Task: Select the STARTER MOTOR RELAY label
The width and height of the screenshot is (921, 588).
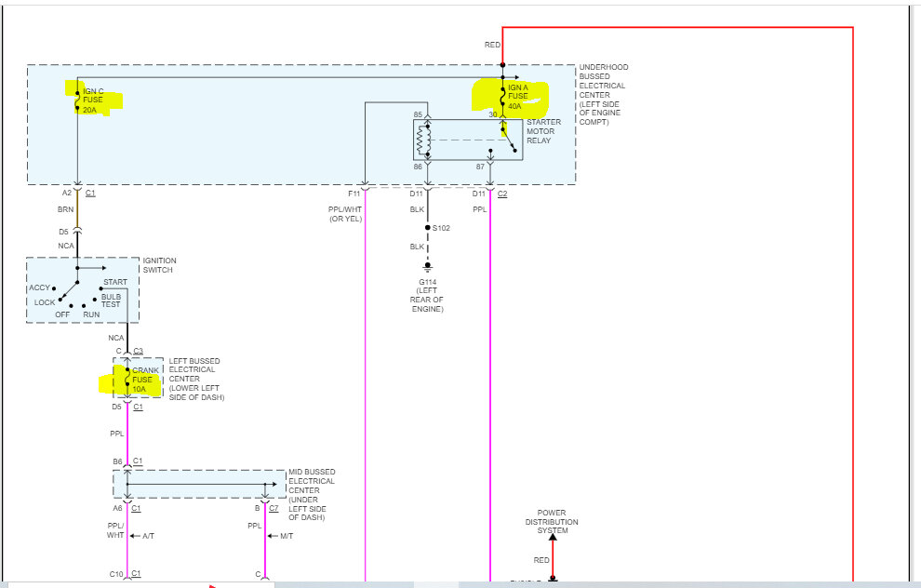Action: pos(543,131)
